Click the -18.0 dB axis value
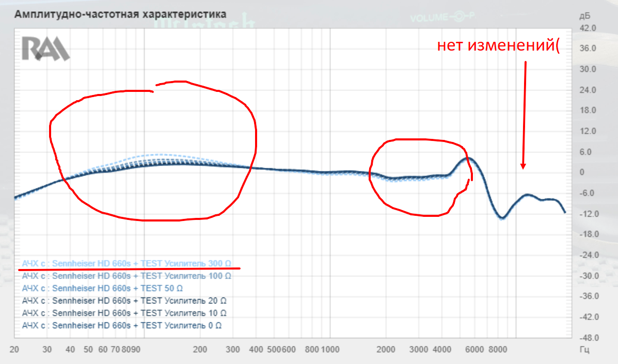This screenshot has height=364, width=618. pyautogui.click(x=589, y=234)
